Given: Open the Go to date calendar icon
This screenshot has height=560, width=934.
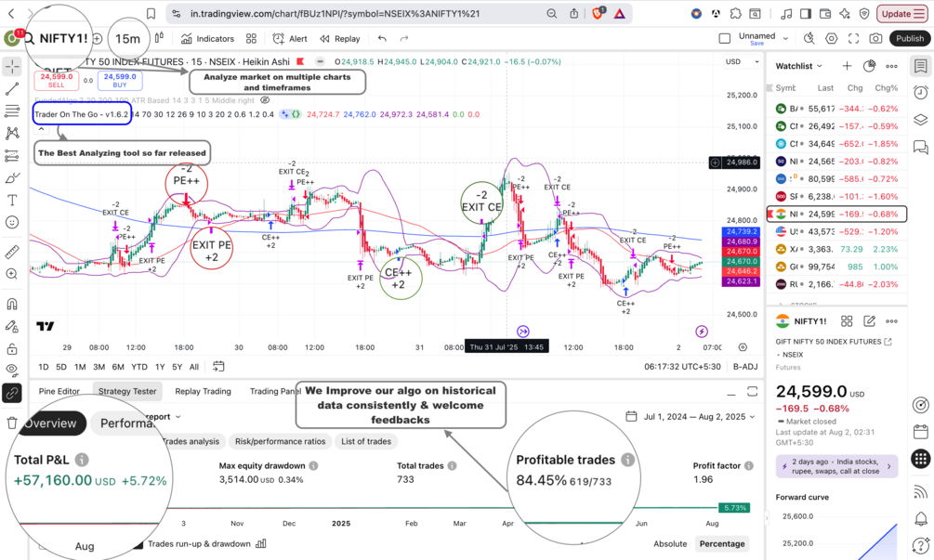Looking at the screenshot, I should tap(218, 367).
